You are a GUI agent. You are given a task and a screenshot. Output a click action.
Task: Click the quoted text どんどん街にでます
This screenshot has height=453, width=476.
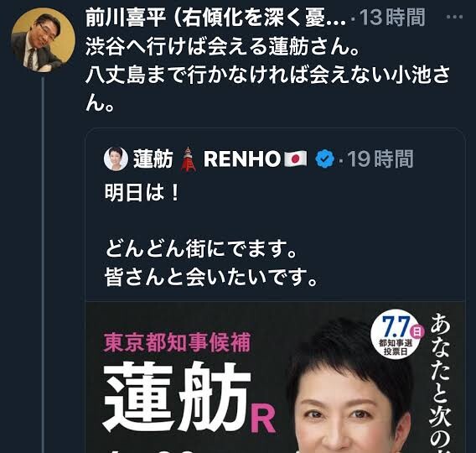(x=201, y=248)
